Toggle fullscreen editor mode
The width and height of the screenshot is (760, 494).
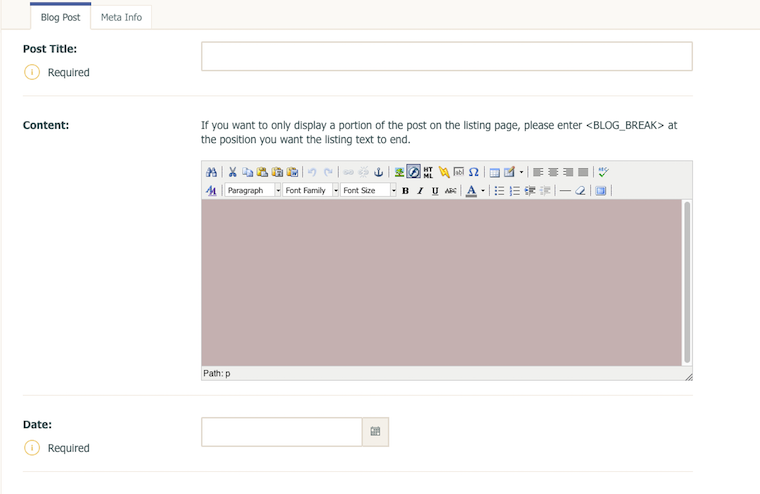pos(601,191)
